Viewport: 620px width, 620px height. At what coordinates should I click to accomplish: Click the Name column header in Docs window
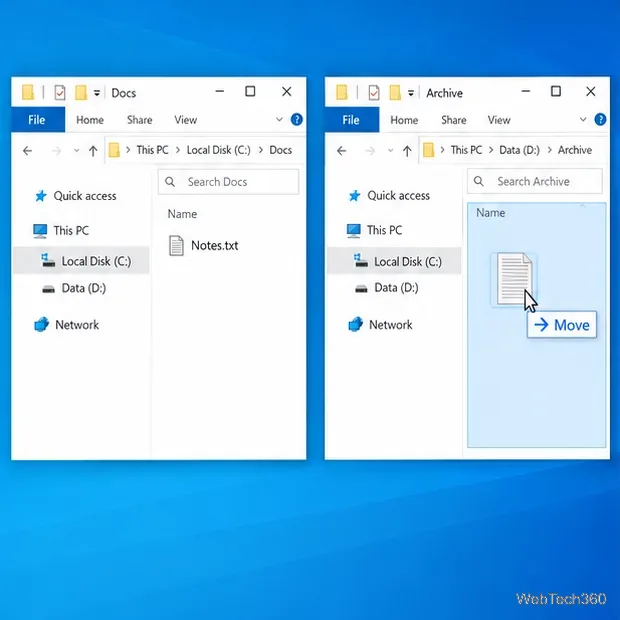[x=182, y=214]
